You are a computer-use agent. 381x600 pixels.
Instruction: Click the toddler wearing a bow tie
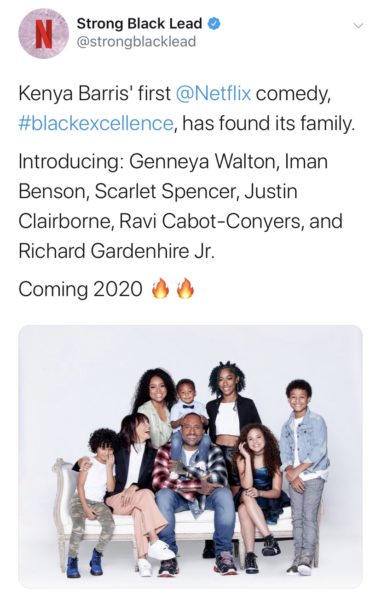pyautogui.click(x=186, y=408)
